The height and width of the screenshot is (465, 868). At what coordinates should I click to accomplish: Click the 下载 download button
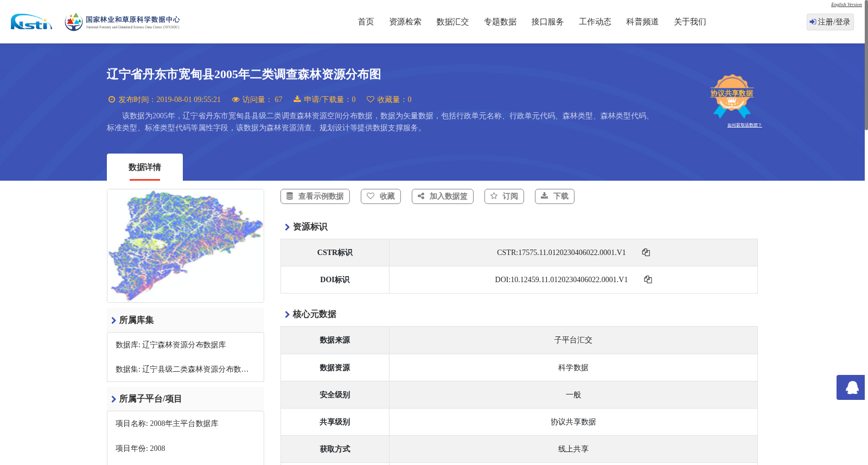click(x=554, y=196)
